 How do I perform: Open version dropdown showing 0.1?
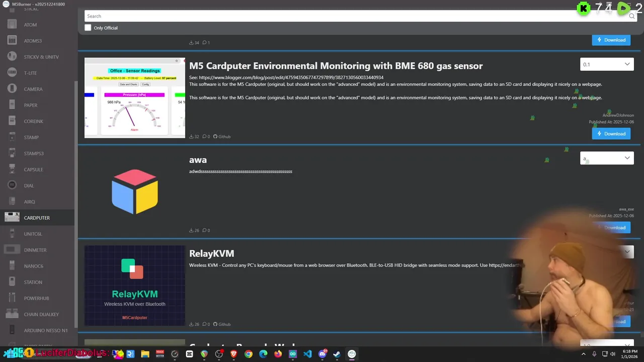coord(607,64)
